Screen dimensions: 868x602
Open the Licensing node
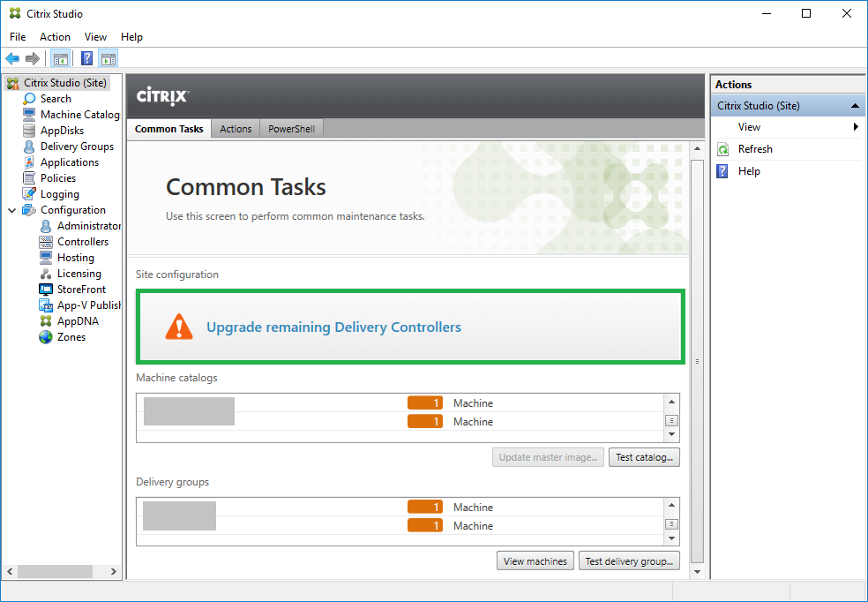(x=79, y=274)
